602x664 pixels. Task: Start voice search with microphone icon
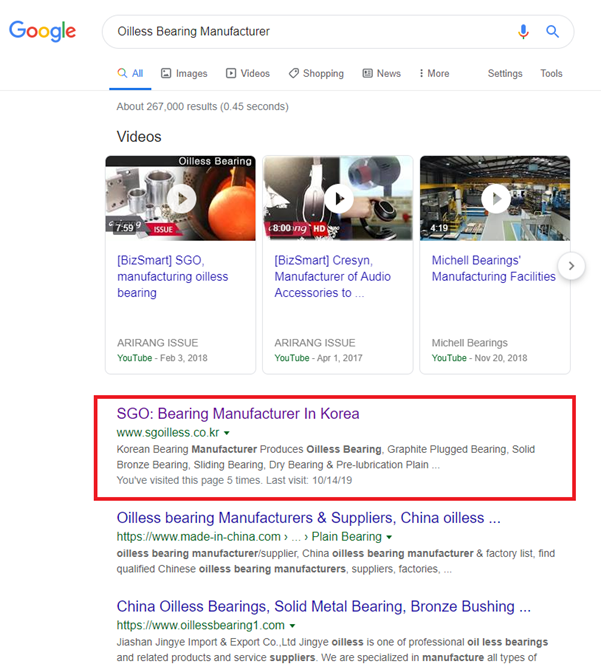523,31
